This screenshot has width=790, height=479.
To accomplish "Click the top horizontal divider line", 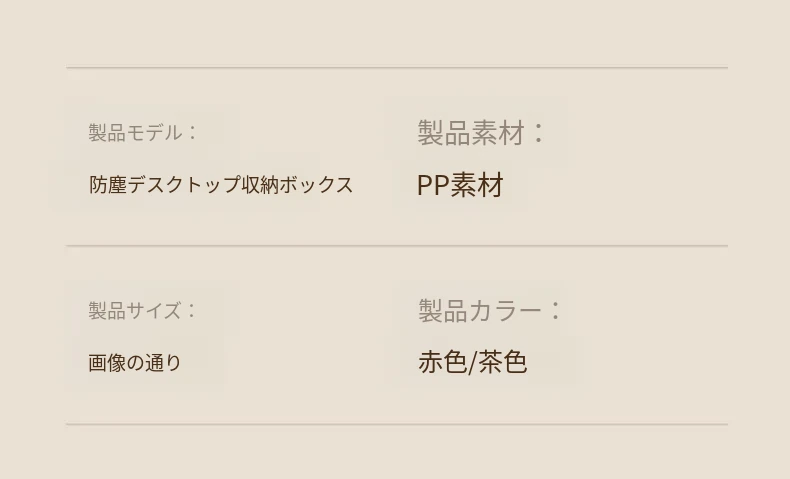I will point(396,68).
